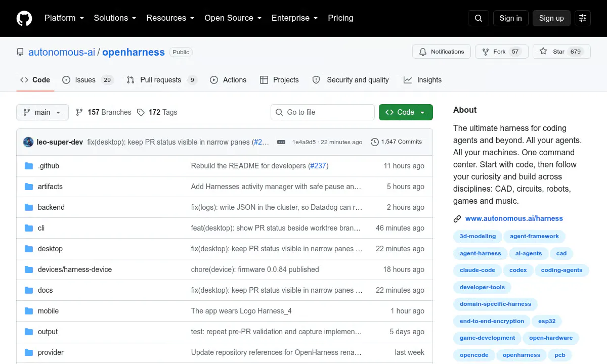Select the claude-code topic tag

coord(478,270)
